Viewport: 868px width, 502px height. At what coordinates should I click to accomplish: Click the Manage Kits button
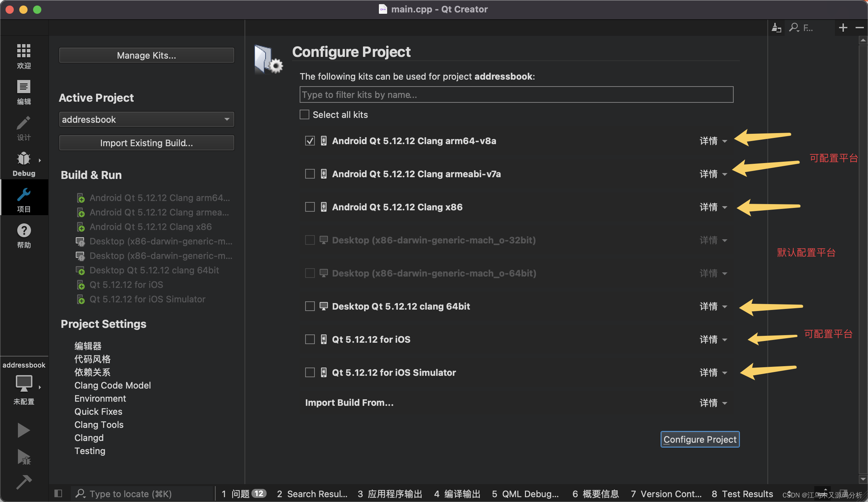146,55
